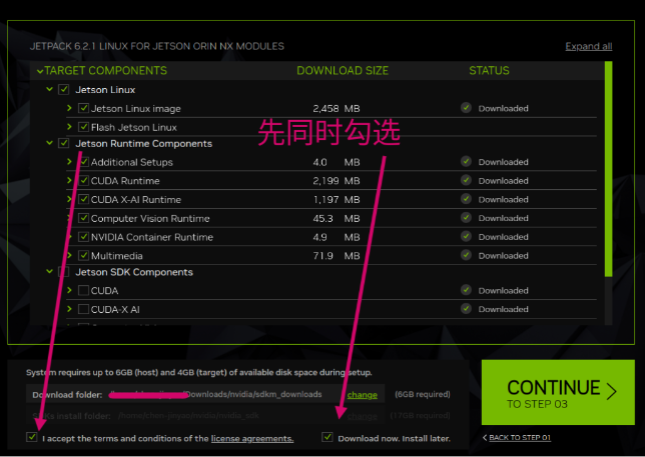Open the license agreements link
The image size is (645, 457).
pos(252,438)
